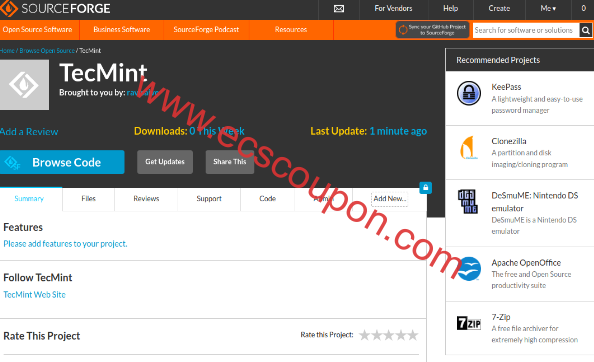The width and height of the screenshot is (594, 362).
Task: Open the Me dropdown menu
Action: coord(548,8)
